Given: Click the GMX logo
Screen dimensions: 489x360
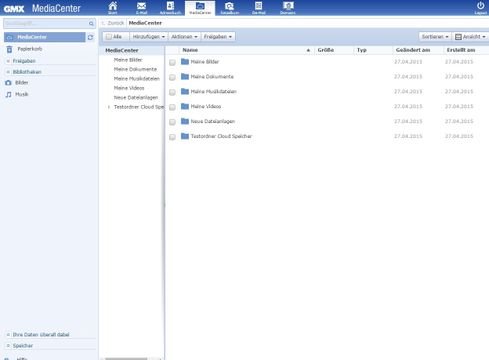Looking at the screenshot, I should [x=14, y=9].
